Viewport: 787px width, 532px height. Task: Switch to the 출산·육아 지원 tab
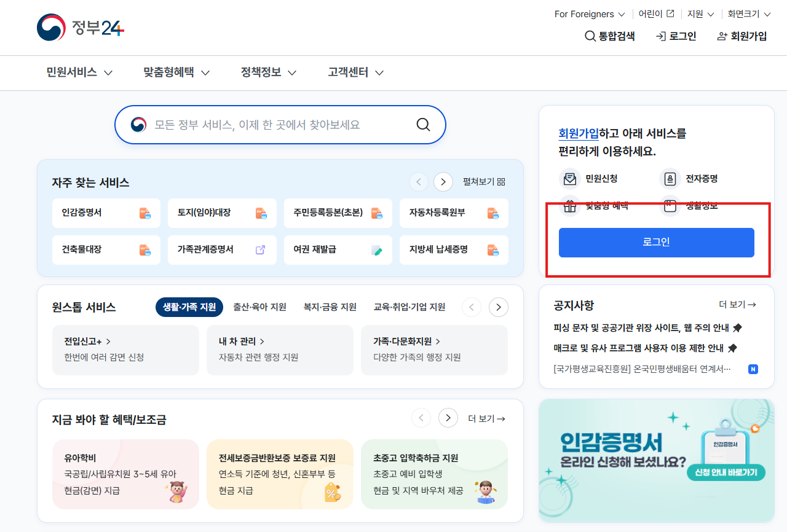[x=259, y=307]
